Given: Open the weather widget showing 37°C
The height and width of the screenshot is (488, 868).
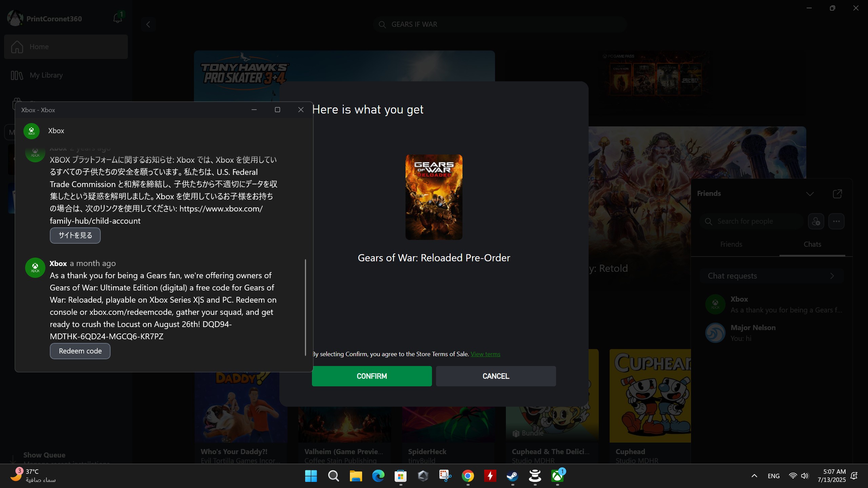Looking at the screenshot, I should tap(33, 476).
